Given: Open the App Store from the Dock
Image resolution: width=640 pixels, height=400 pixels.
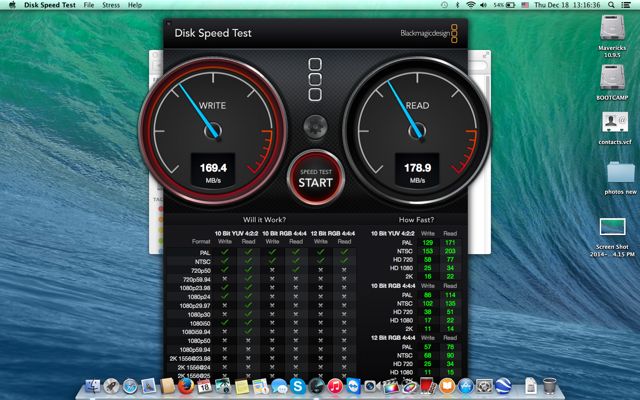Looking at the screenshot, I should (x=465, y=386).
